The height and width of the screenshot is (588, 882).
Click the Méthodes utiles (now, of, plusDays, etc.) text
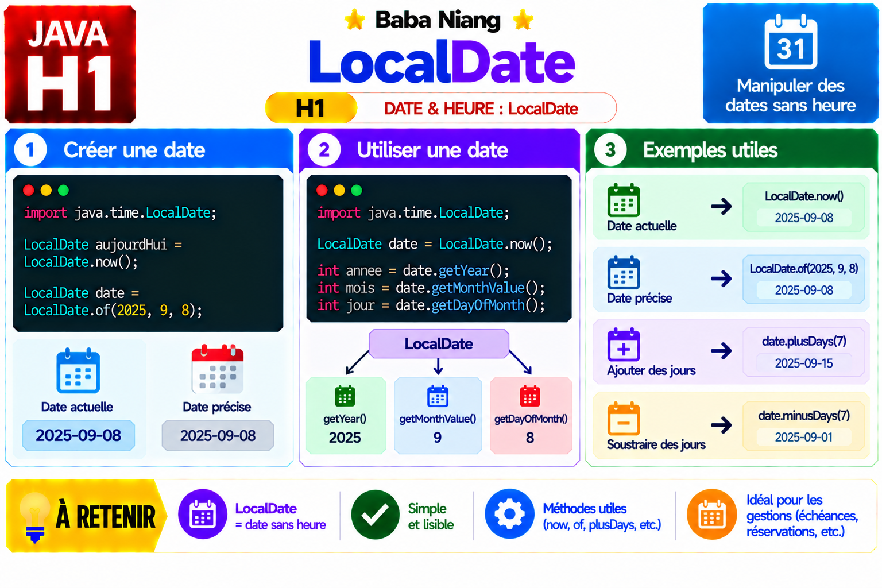602,516
